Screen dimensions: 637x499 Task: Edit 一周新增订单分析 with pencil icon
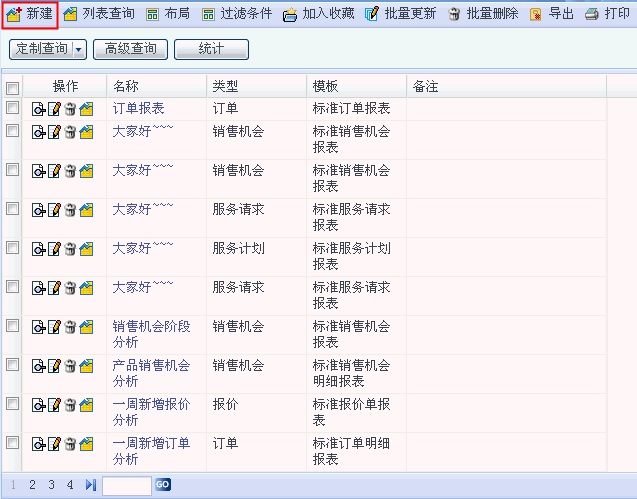[x=55, y=444]
